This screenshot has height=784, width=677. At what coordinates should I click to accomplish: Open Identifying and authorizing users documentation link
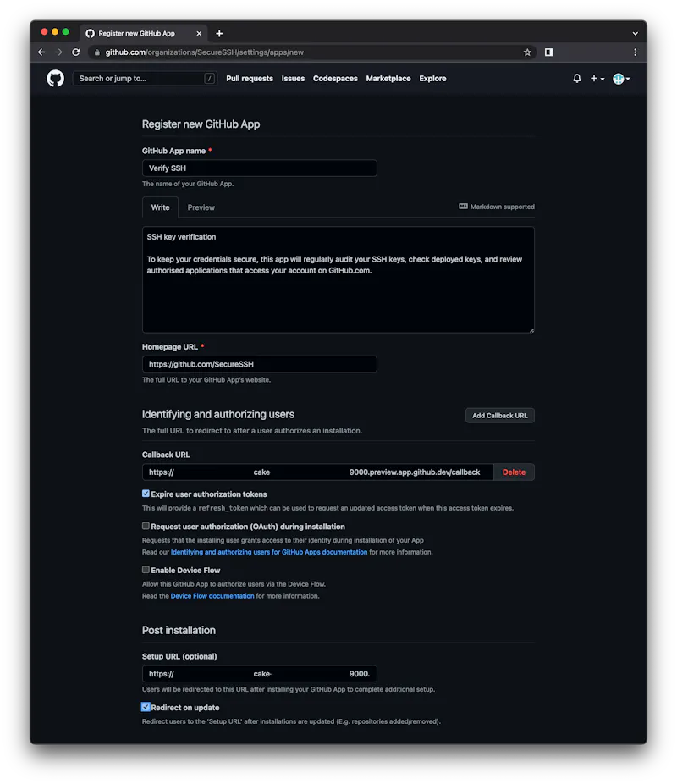click(269, 552)
